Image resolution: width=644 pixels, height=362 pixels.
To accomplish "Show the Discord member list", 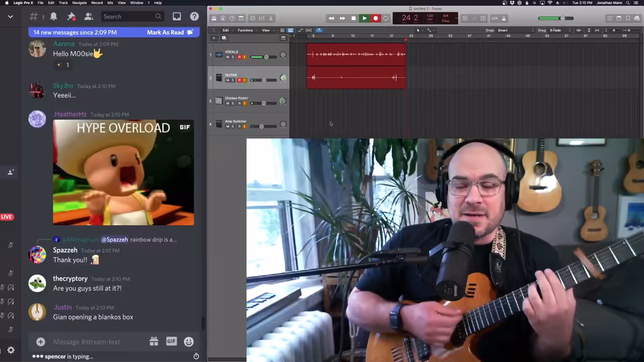I will pos(89,17).
